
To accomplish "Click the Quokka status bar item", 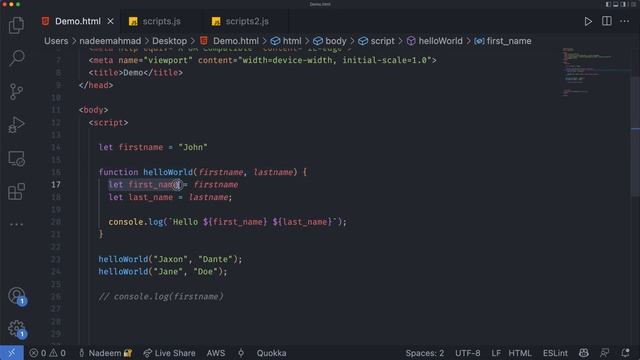I will (271, 353).
